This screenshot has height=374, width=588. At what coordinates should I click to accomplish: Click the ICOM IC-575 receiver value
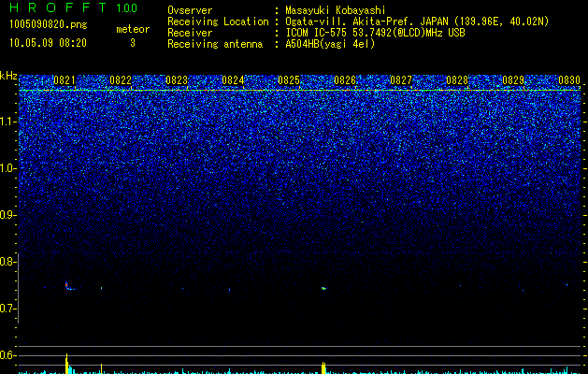375,33
